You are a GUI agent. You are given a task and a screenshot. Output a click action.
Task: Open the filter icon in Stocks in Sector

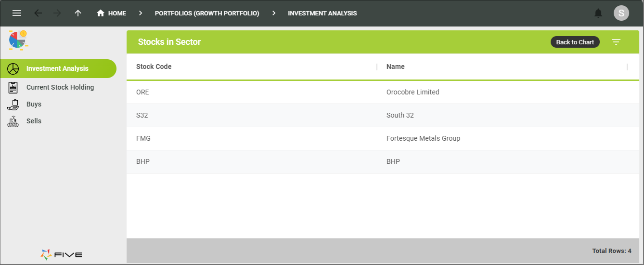pyautogui.click(x=616, y=42)
